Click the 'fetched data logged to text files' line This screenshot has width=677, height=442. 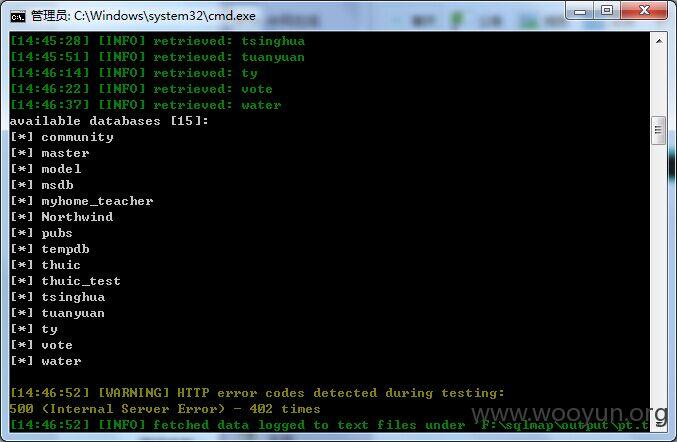[x=329, y=425]
